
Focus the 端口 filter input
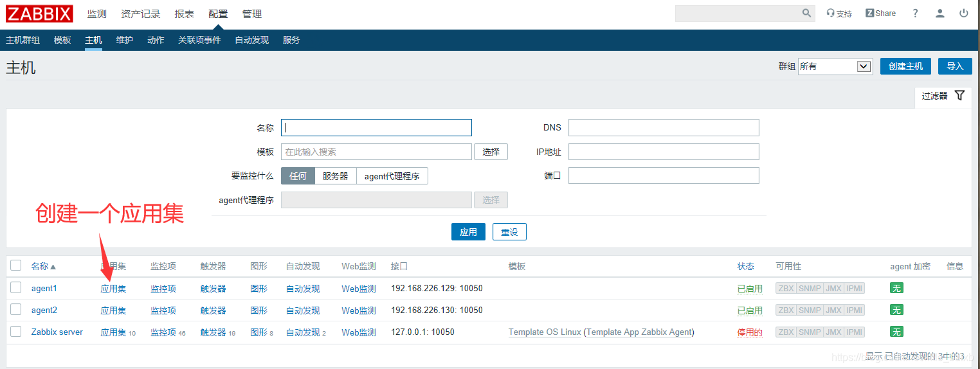click(x=664, y=175)
